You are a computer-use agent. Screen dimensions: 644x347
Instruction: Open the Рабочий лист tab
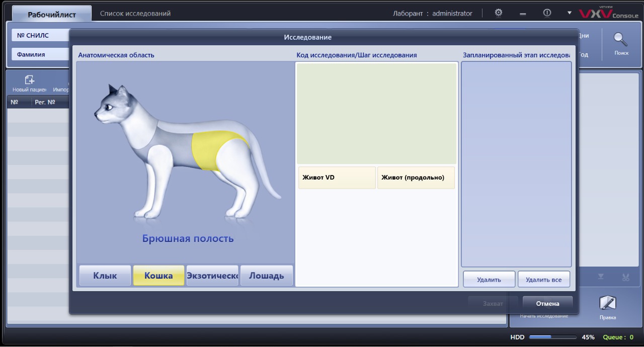pos(52,14)
